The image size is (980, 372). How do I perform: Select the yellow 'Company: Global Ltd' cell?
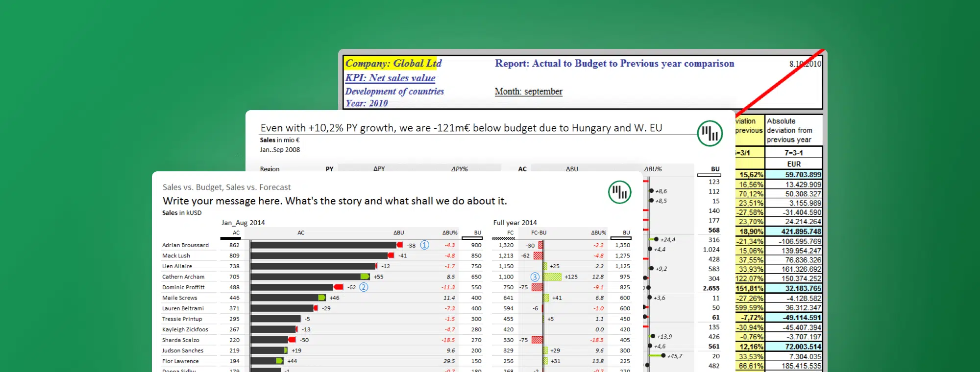(x=393, y=63)
